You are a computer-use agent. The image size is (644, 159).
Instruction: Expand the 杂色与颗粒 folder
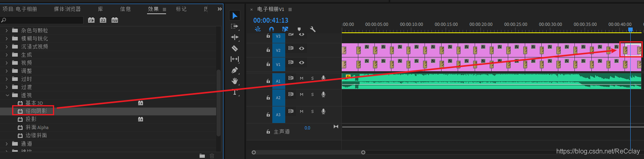point(6,30)
